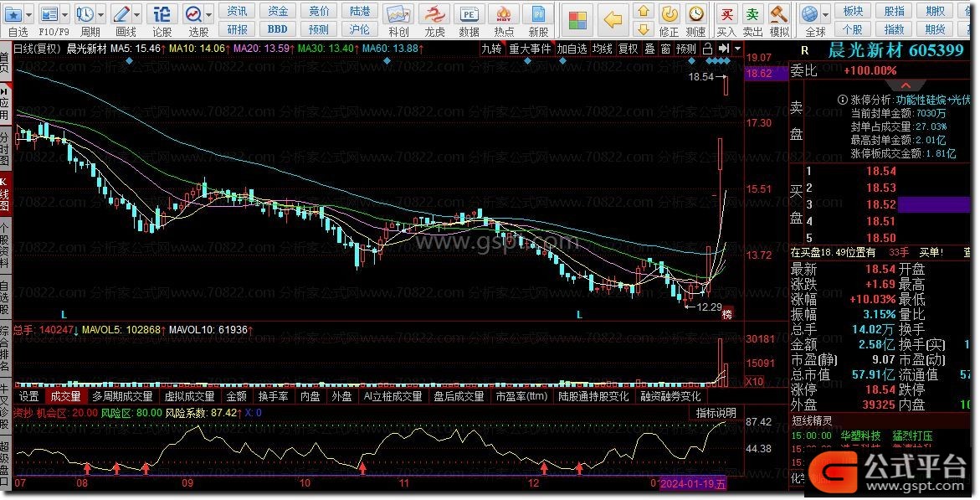This screenshot has width=980, height=500.
Task: Switch to the 融资融券变化 tab
Action: tap(670, 396)
